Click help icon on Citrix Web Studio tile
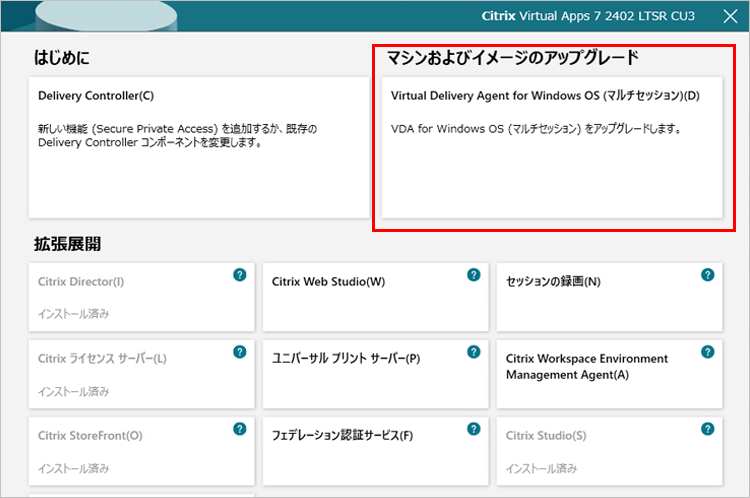Screen dimensions: 750x498 coord(474,275)
